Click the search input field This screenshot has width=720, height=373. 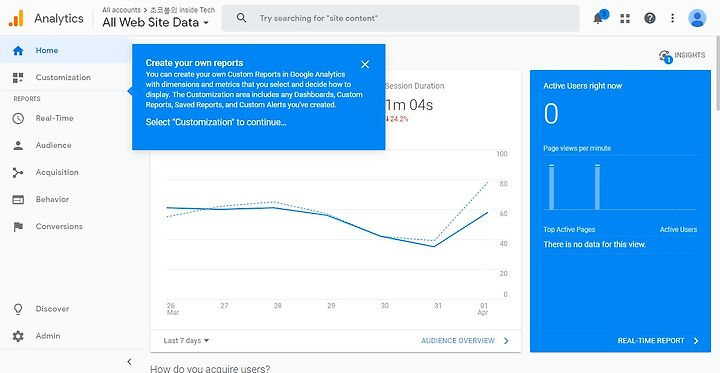[400, 18]
